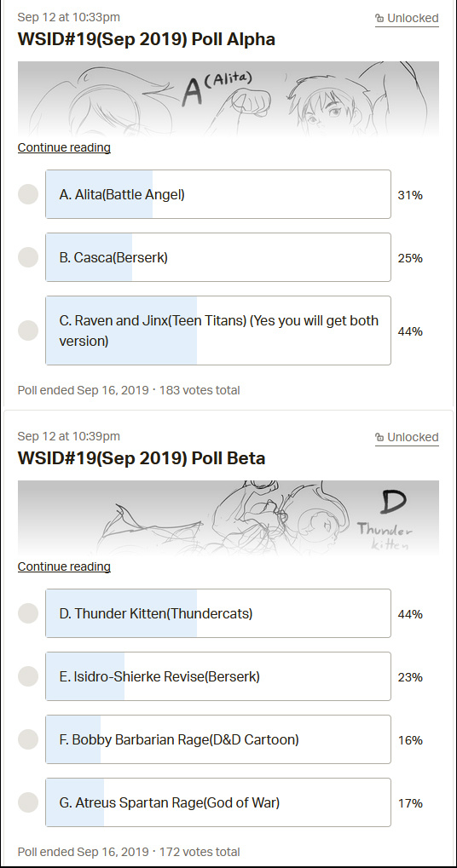
Task: Click the Poll Alpha Alita sketch thumbnail
Action: (228, 99)
